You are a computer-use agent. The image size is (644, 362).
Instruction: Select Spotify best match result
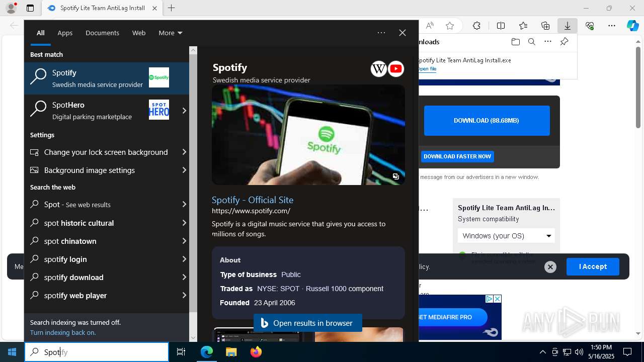tap(107, 78)
